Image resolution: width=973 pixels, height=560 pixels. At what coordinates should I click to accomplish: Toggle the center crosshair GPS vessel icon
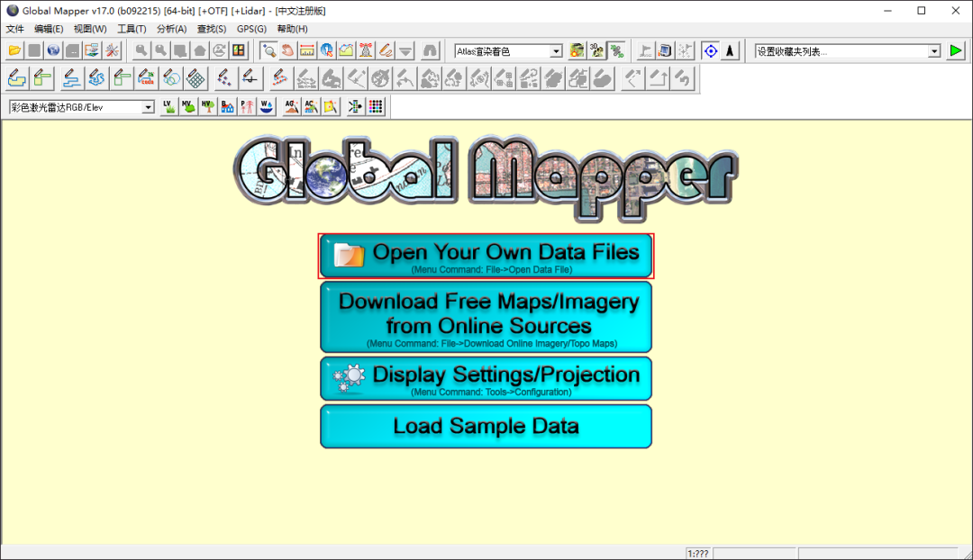click(x=710, y=50)
